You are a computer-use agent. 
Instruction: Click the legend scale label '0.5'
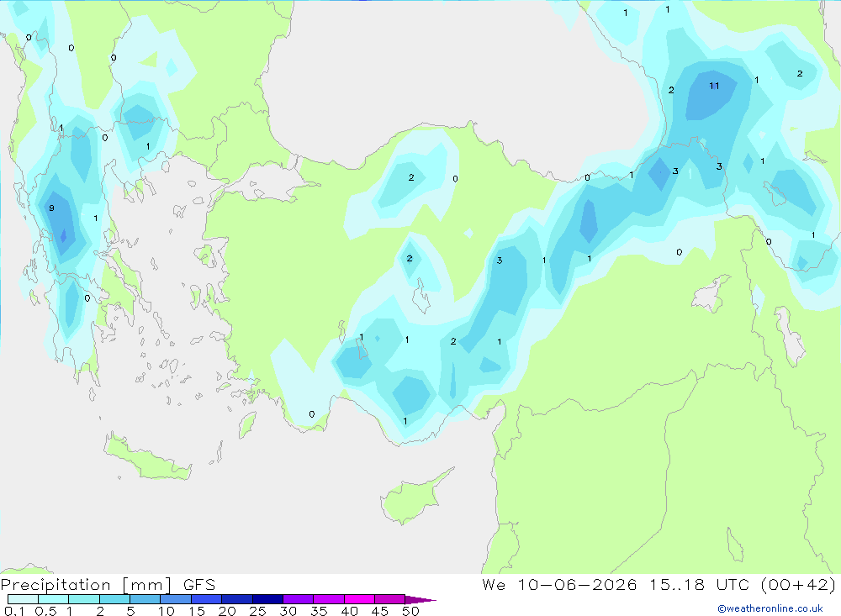[x=45, y=611]
